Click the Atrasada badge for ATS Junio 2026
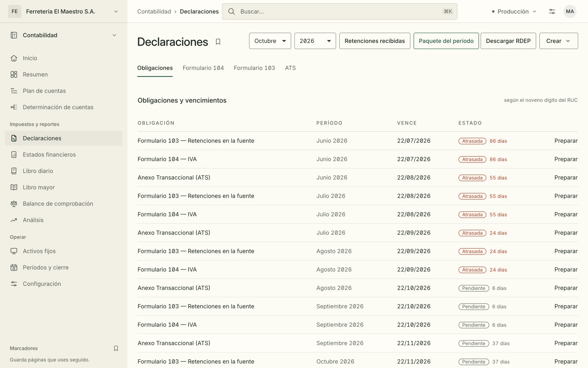588x368 pixels. click(x=472, y=178)
